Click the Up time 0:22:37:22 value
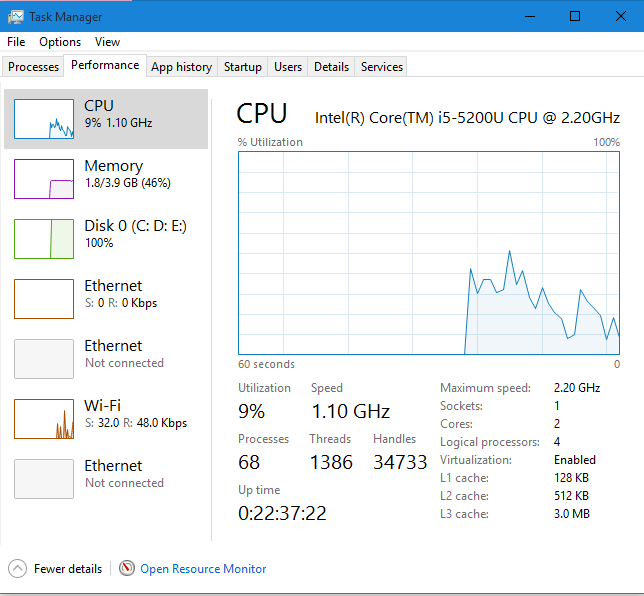Viewport: 644px width, 596px height. point(282,513)
